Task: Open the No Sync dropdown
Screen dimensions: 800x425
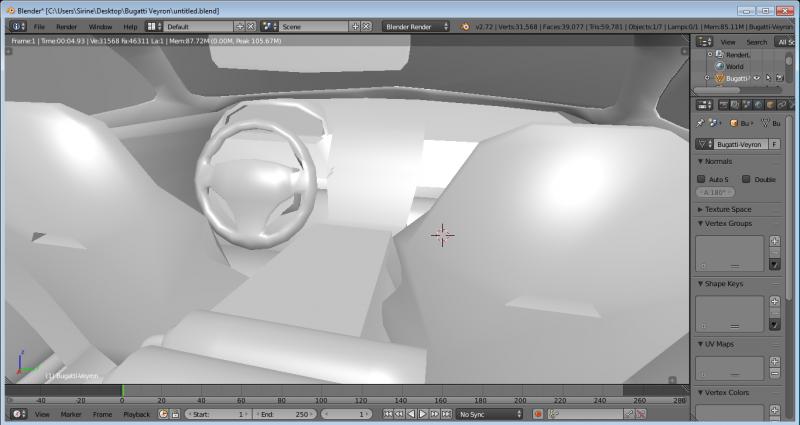Action: pos(489,414)
